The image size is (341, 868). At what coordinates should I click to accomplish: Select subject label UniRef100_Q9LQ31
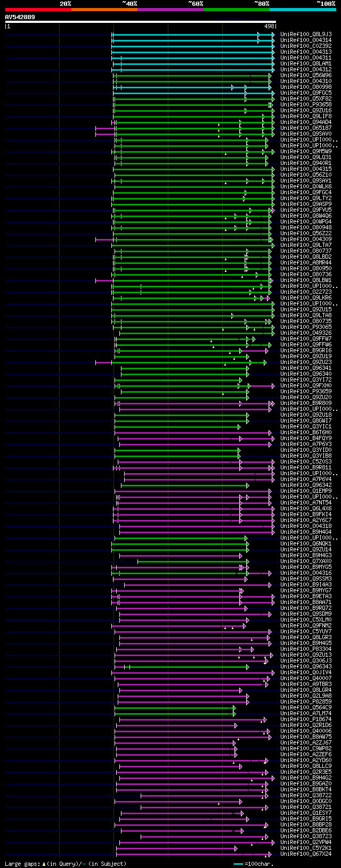[x=306, y=157]
